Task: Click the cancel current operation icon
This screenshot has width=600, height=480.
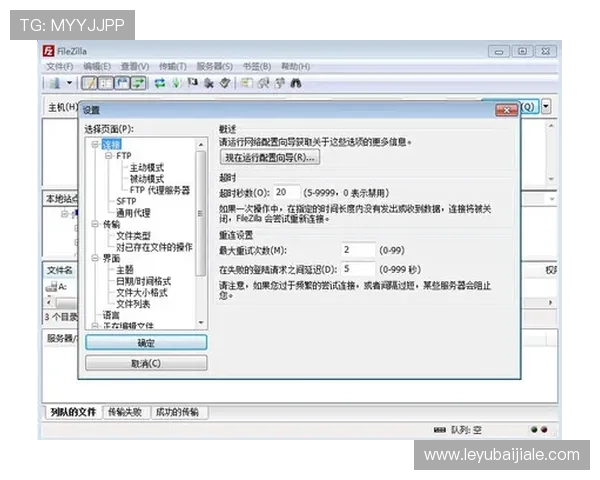Action: coord(193,83)
